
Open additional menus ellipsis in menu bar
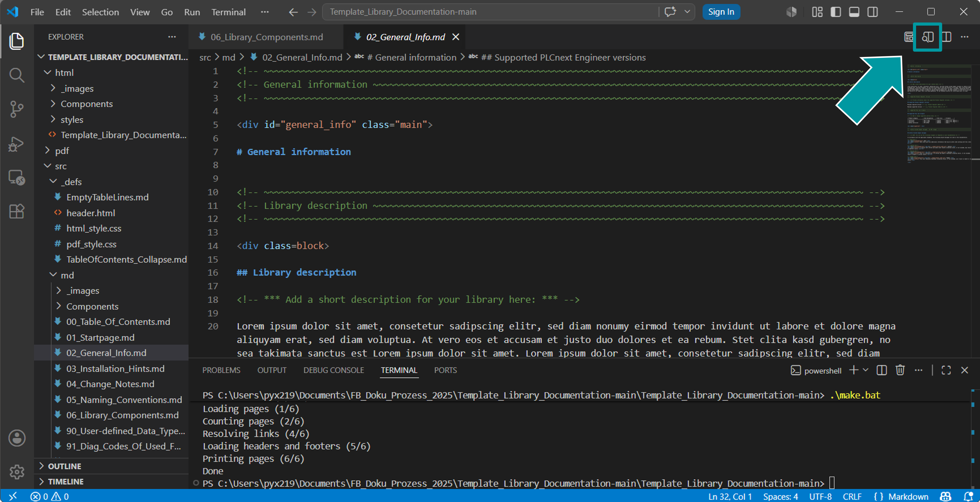pos(265,12)
